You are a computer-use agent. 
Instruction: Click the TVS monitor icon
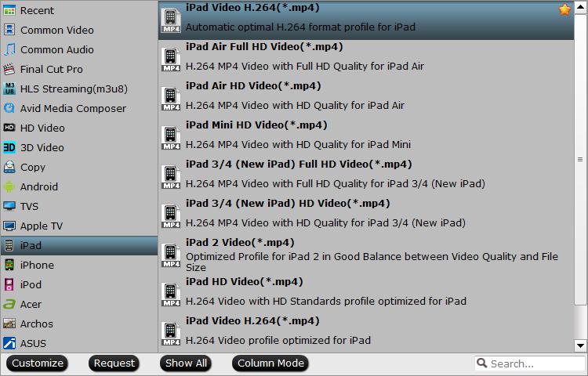[9, 206]
